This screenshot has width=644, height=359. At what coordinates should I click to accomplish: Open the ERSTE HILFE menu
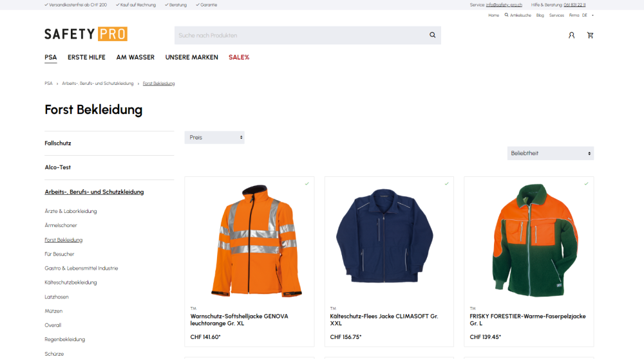click(x=86, y=57)
